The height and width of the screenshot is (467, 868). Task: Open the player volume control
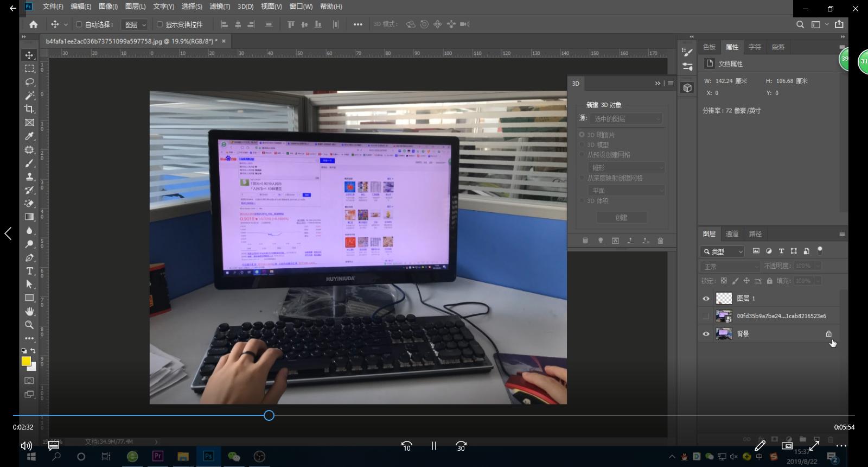pyautogui.click(x=26, y=446)
